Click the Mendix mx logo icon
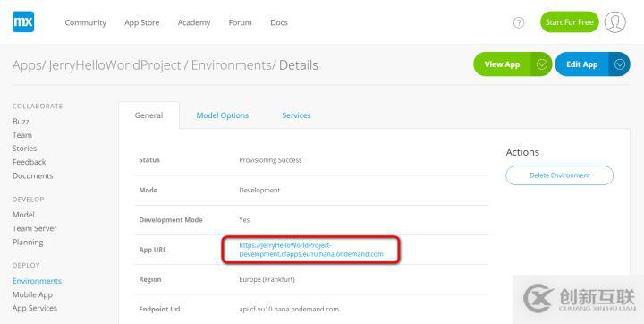The width and height of the screenshot is (644, 324). (23, 21)
